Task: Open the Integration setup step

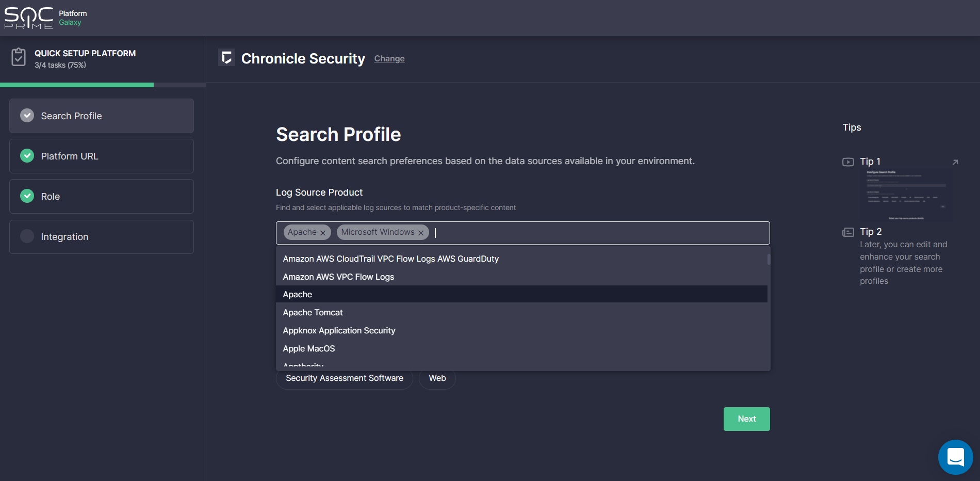Action: [102, 237]
